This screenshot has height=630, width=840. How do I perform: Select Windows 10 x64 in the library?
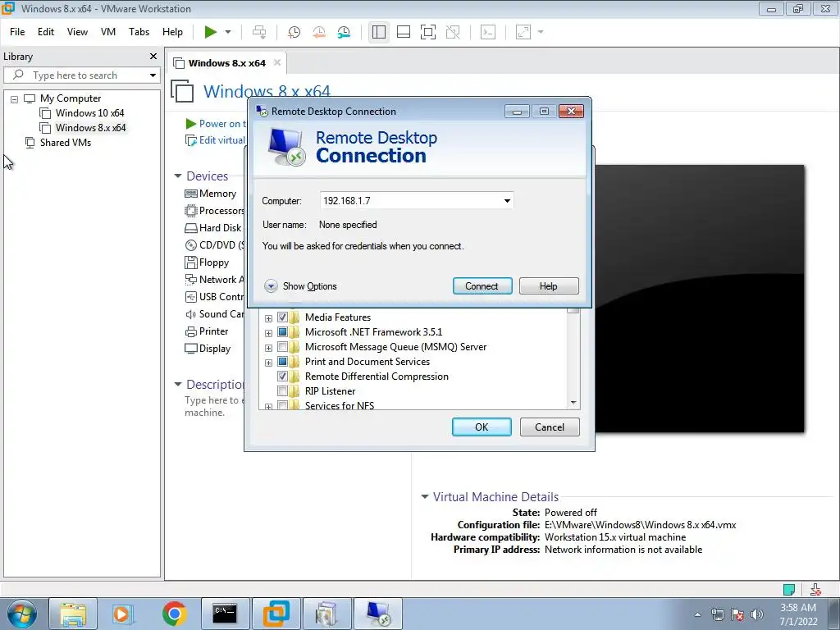pos(89,113)
